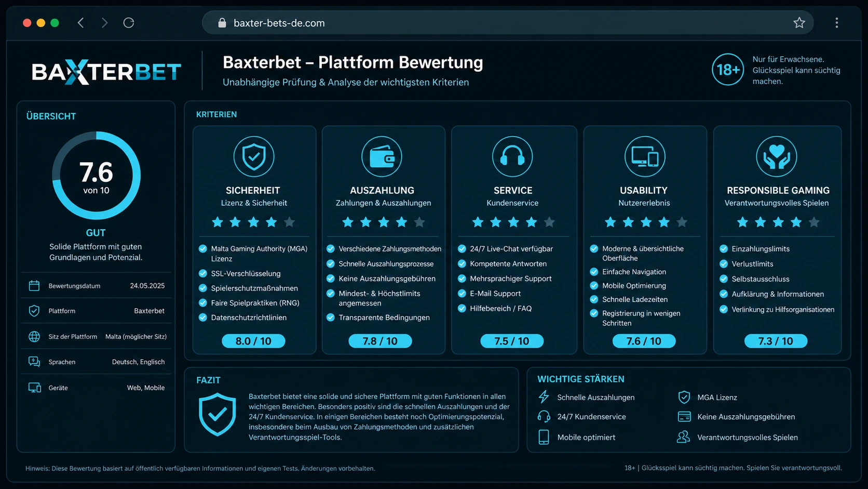Click checkmark next to Schnelle Auszahlungsprozesse
The image size is (868, 489).
point(330,264)
